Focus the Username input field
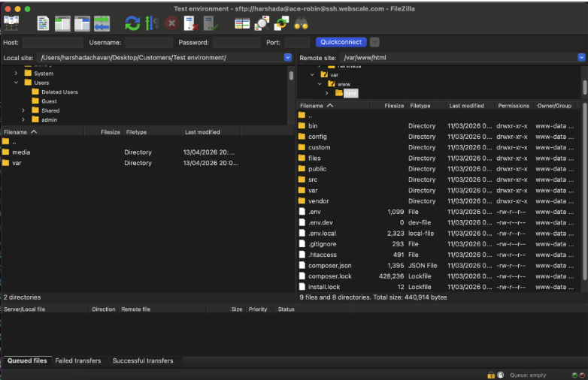Screen dimensions: 588x380 point(148,42)
